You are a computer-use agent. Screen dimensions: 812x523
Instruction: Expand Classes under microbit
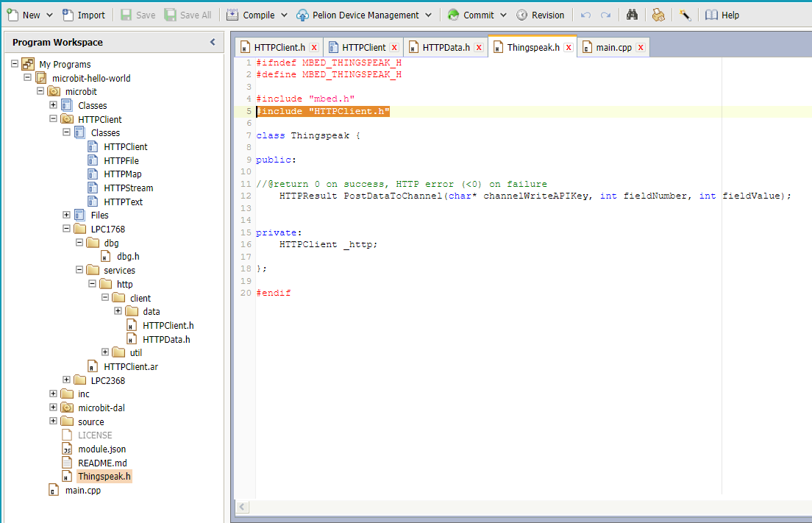click(x=54, y=104)
